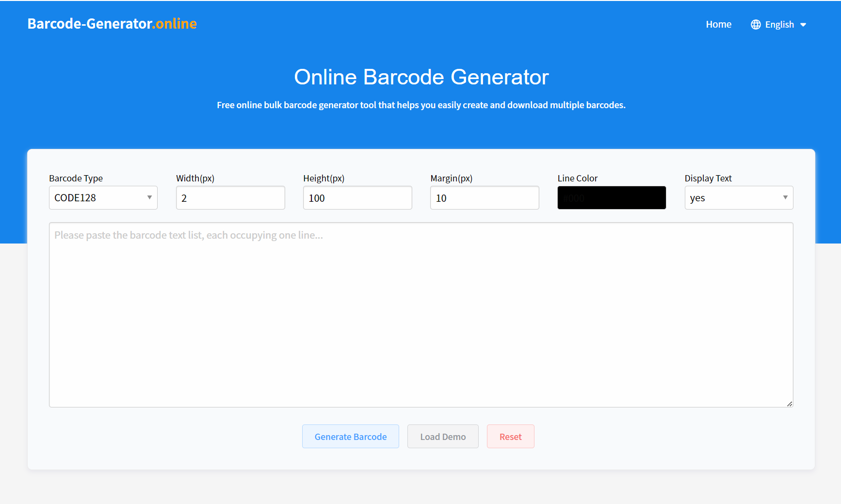This screenshot has height=504, width=841.
Task: Open the Line Color black swatch
Action: point(612,198)
